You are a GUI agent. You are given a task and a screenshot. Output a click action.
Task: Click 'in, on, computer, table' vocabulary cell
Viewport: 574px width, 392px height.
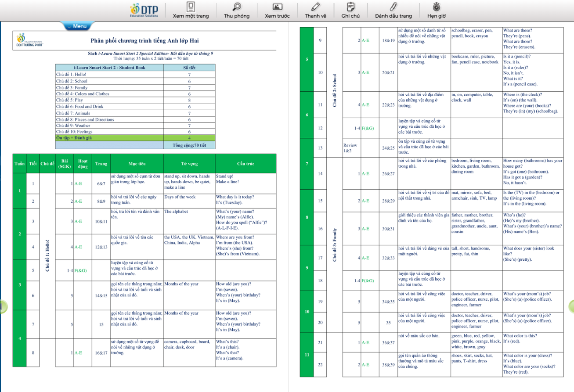[x=477, y=104]
